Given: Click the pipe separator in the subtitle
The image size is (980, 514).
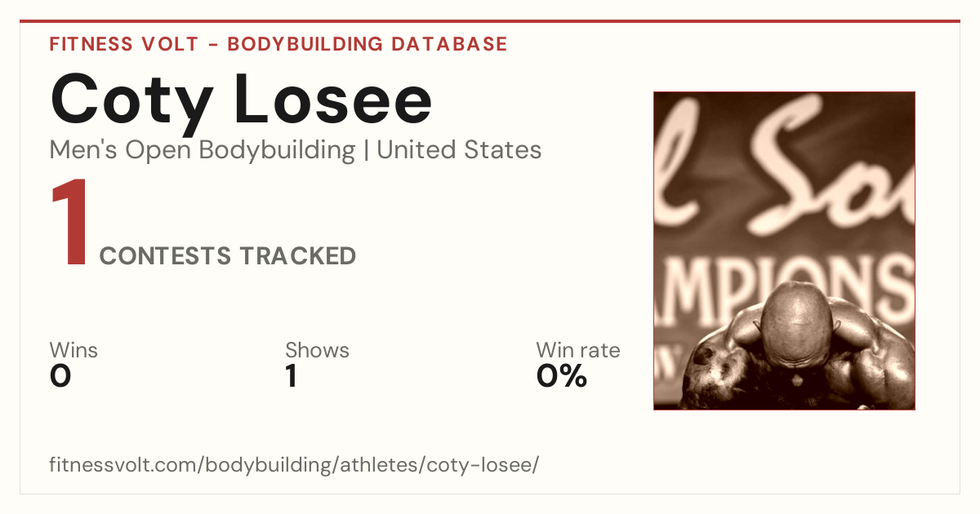Looking at the screenshot, I should coord(367,150).
